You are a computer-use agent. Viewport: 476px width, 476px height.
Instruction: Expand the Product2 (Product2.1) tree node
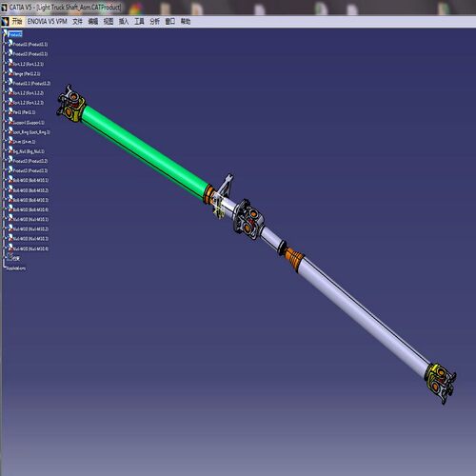pos(5,53)
